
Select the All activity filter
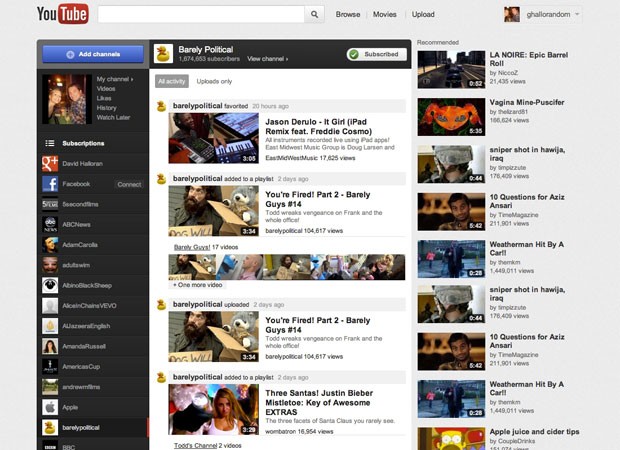click(x=171, y=81)
